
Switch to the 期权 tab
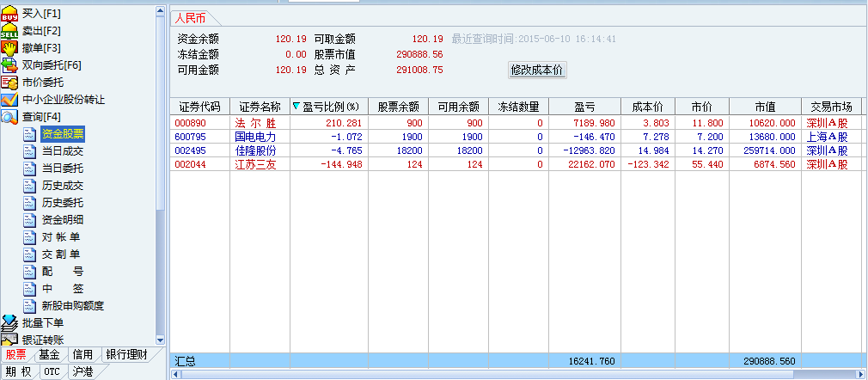(x=18, y=371)
